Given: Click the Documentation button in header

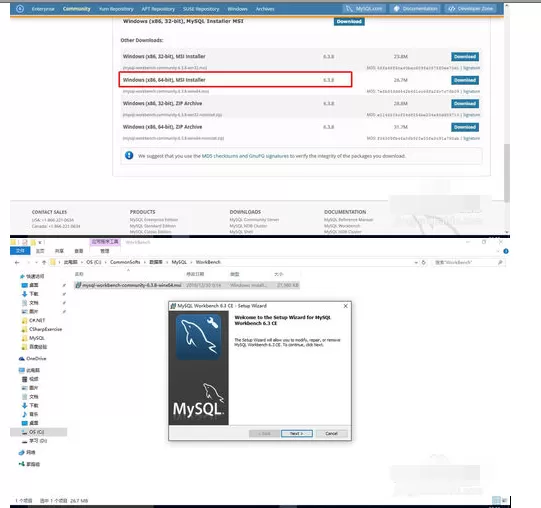Looking at the screenshot, I should click(x=415, y=9).
